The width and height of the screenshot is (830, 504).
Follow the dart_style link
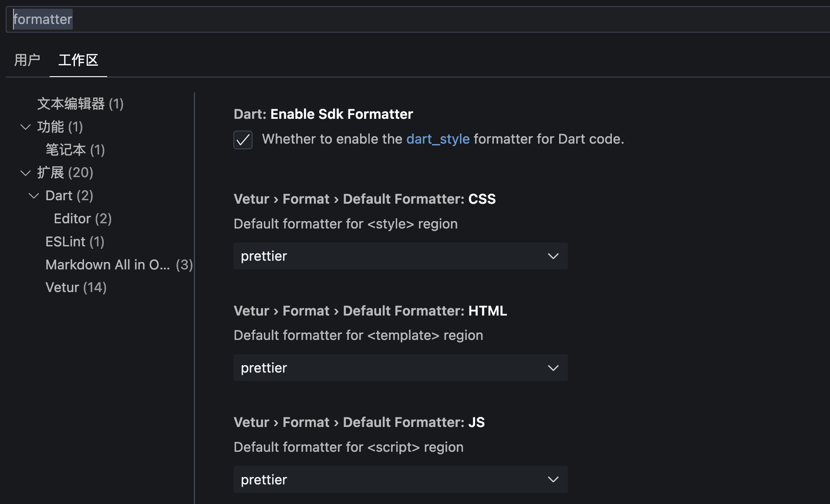438,139
